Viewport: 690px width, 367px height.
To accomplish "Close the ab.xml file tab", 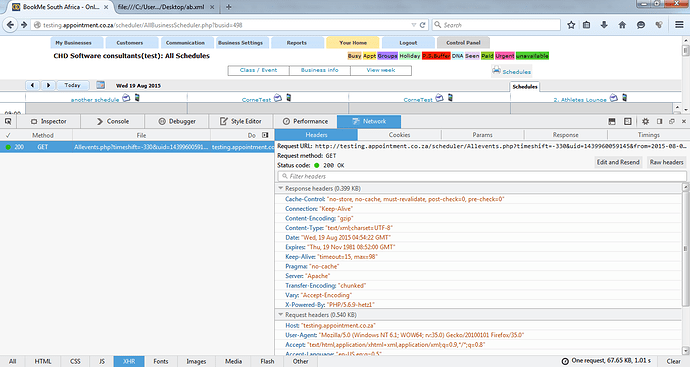I will click(x=212, y=7).
